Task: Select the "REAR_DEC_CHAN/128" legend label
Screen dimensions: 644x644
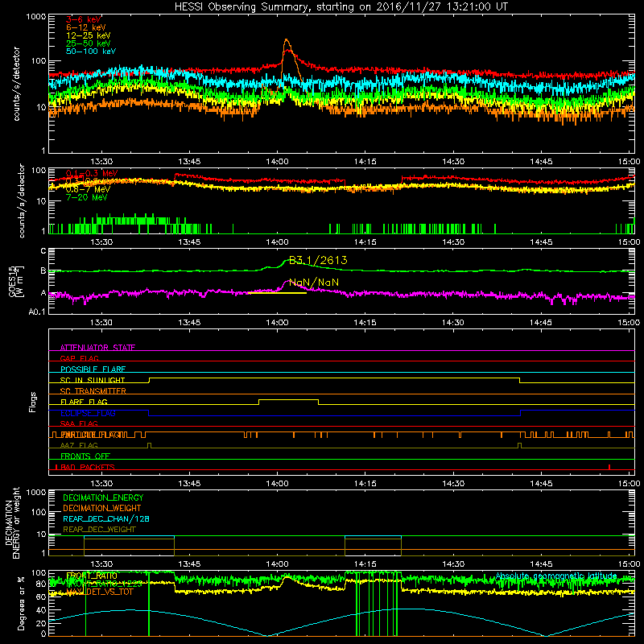Action: pyautogui.click(x=106, y=518)
